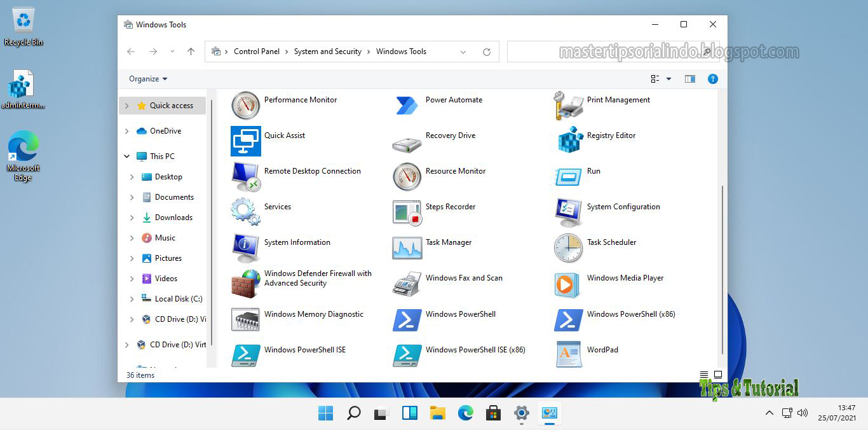Collapse This PC in the navigation pane

tap(126, 156)
